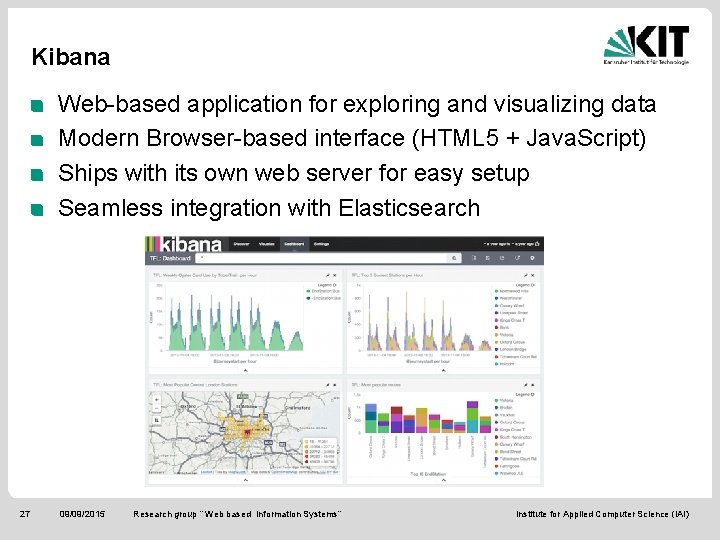The height and width of the screenshot is (540, 720).
Task: Toggle Legend on Weekly Oyster Card chart
Action: tap(327, 285)
